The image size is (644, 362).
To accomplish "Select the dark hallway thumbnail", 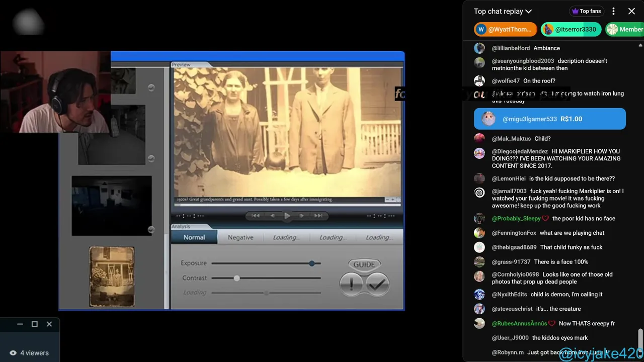I will tap(112, 135).
